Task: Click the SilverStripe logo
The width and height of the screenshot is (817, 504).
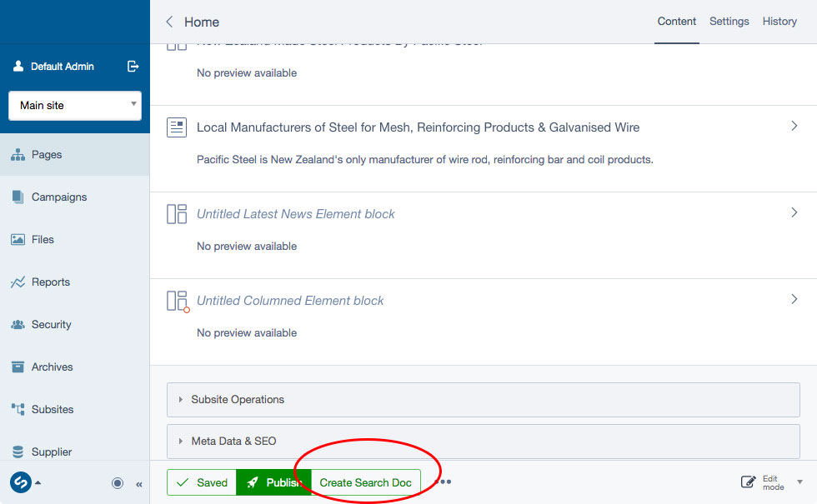Action: click(x=21, y=482)
